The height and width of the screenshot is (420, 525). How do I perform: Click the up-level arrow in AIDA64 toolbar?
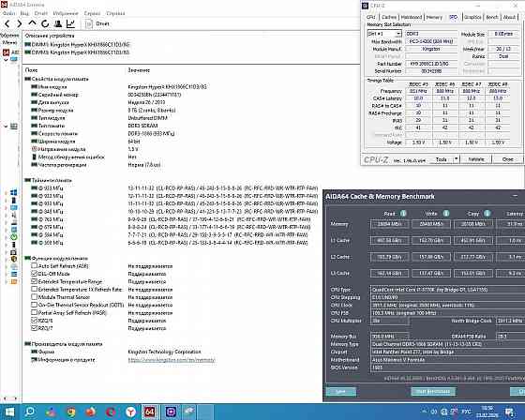pyautogui.click(x=32, y=23)
